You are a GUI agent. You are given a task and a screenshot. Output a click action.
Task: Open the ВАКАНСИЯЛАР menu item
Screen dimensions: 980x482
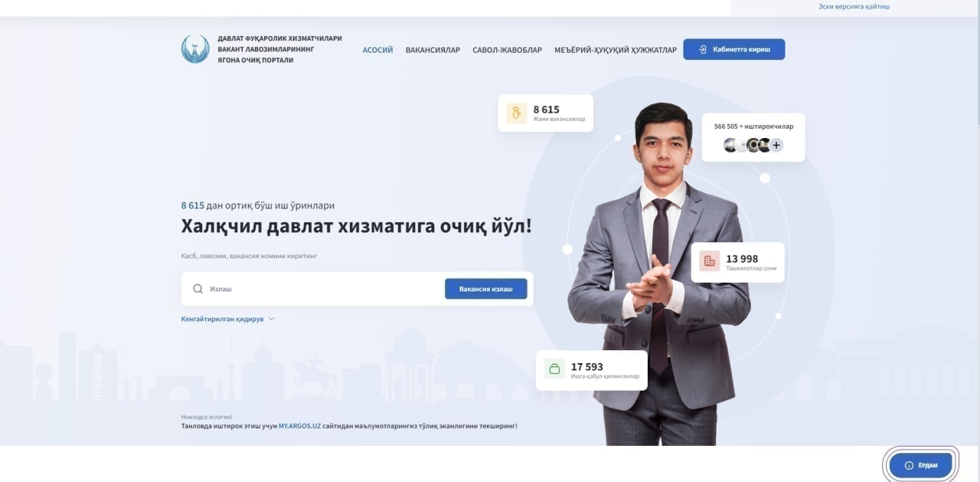pos(433,50)
